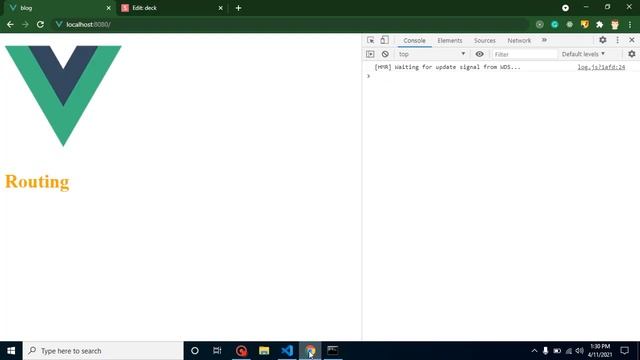Image resolution: width=640 pixels, height=360 pixels.
Task: Toggle live expression eye icon
Action: coord(480,54)
